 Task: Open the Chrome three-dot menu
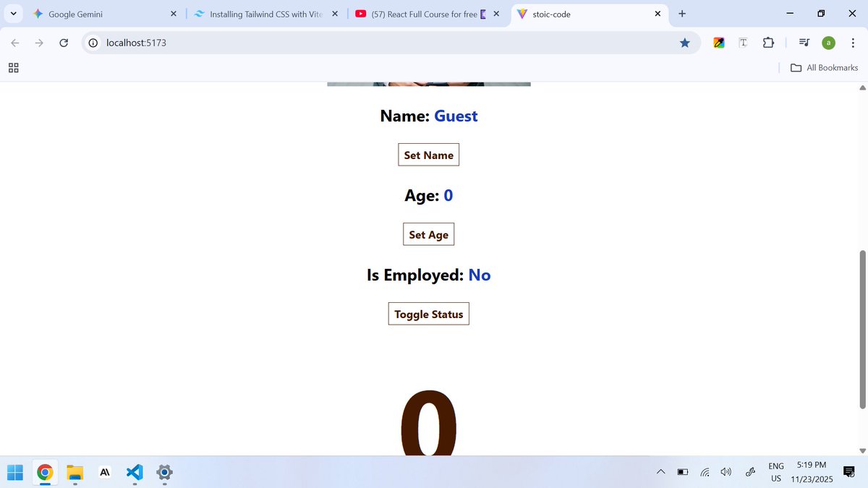tap(854, 43)
